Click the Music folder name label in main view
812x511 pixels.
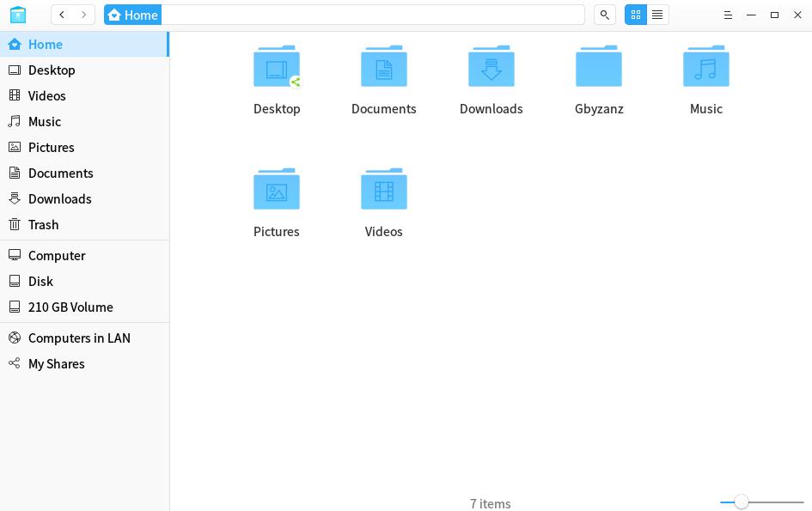point(706,109)
